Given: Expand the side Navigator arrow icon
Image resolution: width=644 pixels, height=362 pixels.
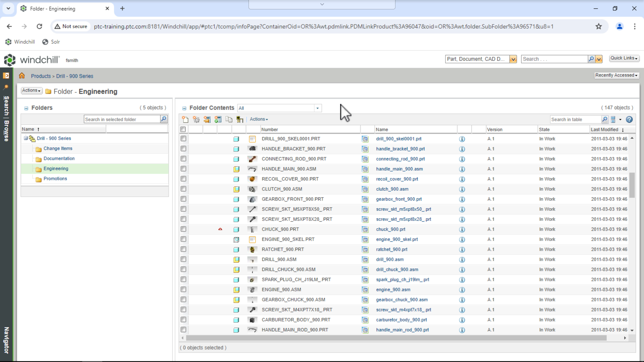Looking at the screenshot, I should pyautogui.click(x=6, y=75).
